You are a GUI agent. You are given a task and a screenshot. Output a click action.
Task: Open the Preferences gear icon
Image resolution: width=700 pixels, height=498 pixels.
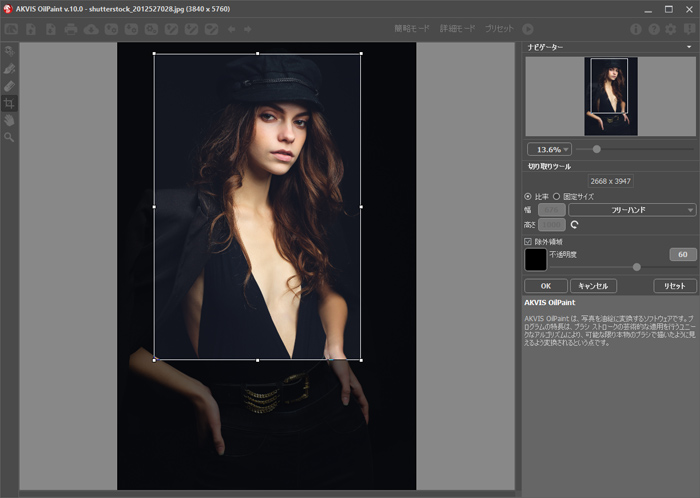pyautogui.click(x=671, y=29)
